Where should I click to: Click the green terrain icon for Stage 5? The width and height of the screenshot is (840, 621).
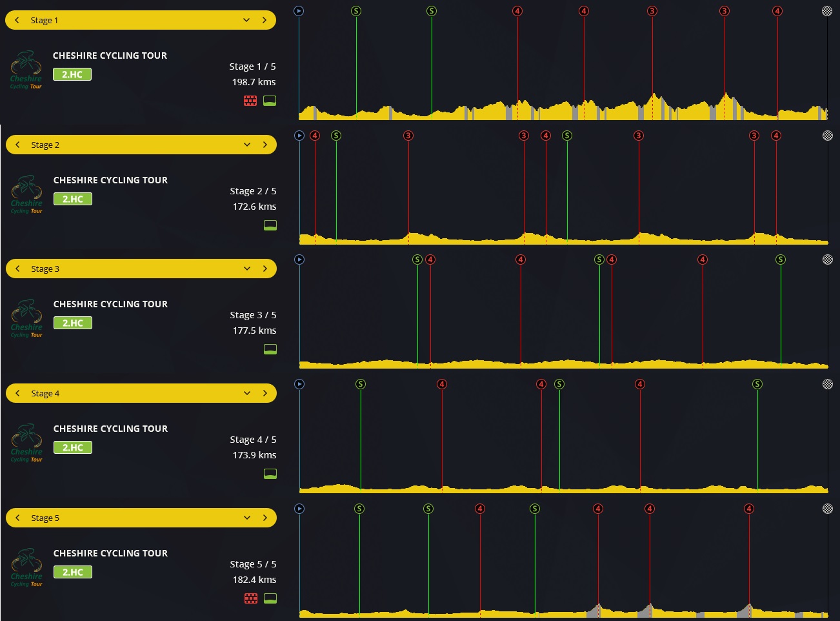click(270, 598)
